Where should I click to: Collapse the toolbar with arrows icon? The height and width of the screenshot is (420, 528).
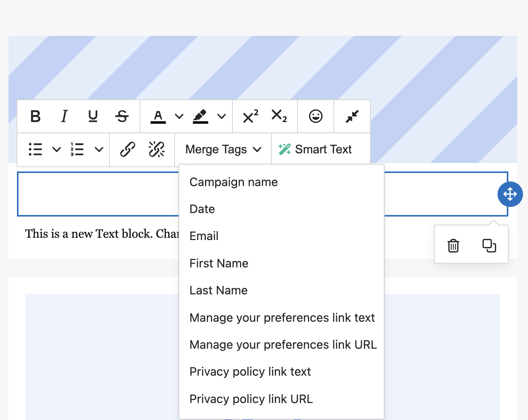352,116
